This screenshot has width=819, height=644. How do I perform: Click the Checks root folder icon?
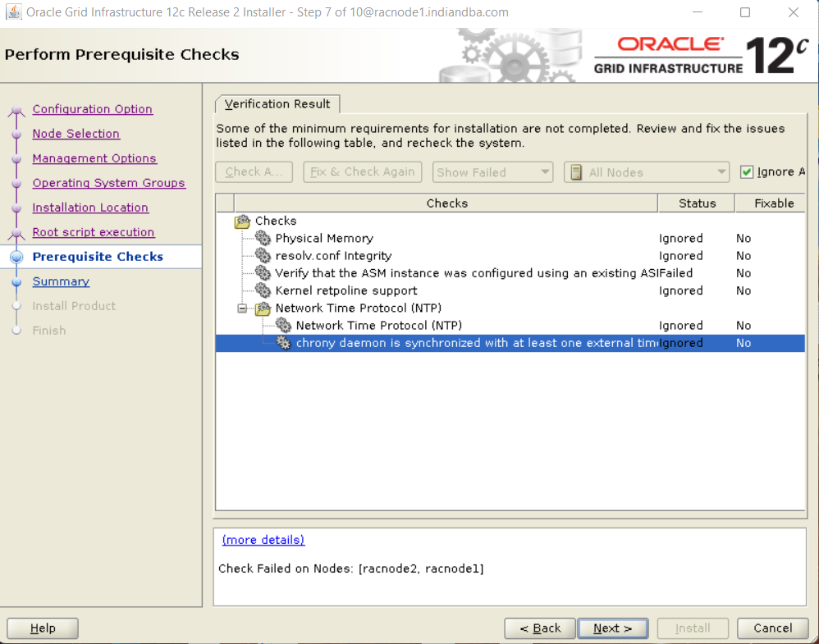(242, 222)
